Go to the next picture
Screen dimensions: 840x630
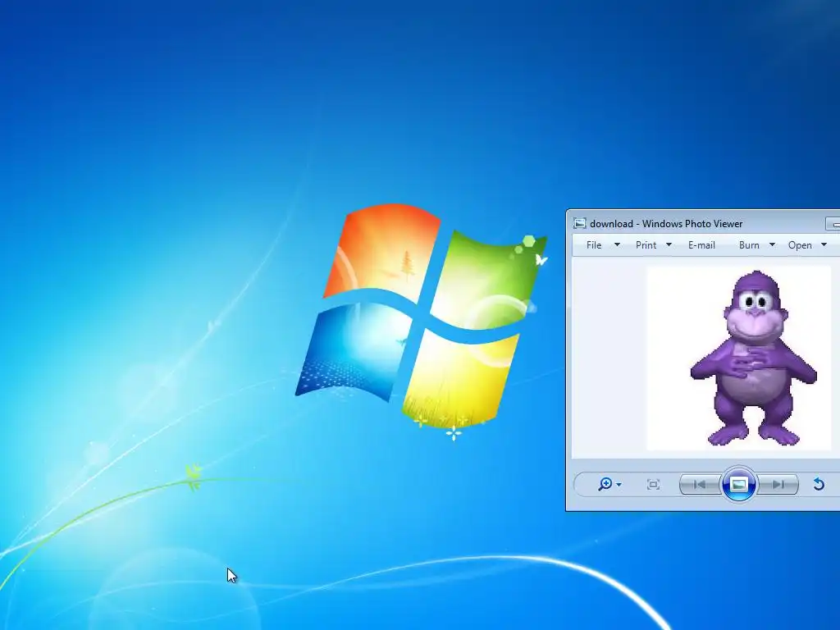point(778,485)
